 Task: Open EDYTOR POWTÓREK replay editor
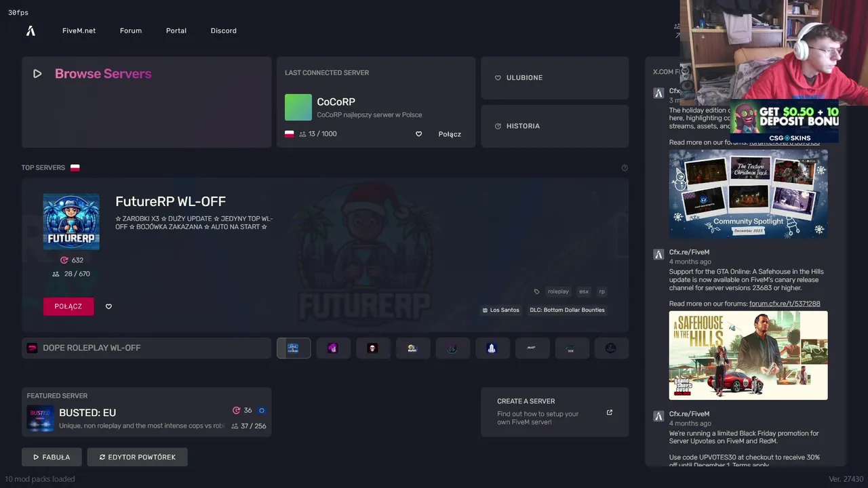137,457
